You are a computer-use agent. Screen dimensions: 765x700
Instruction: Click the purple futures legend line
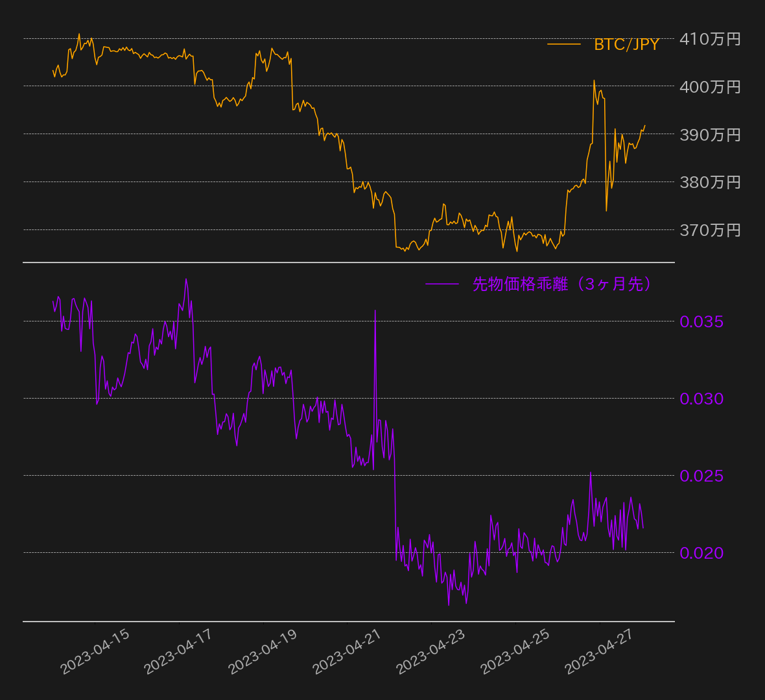442,284
